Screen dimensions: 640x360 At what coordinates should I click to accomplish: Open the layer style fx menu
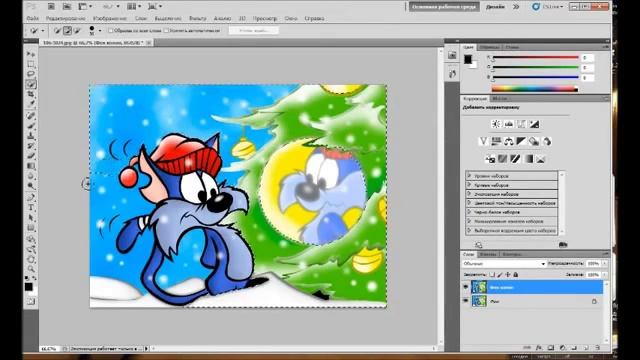(x=539, y=348)
